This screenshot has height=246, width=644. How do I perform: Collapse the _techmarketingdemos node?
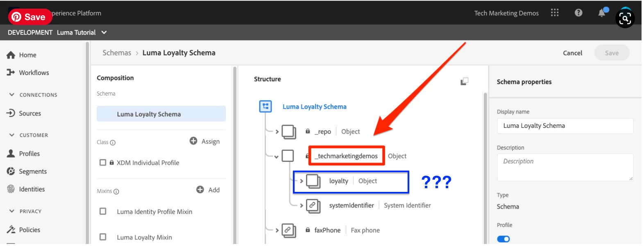pos(277,157)
